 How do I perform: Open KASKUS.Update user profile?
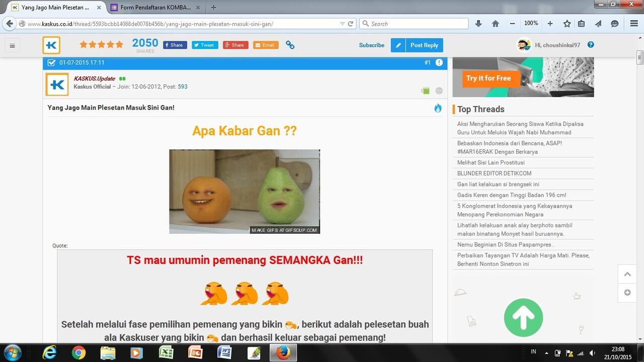click(x=95, y=78)
